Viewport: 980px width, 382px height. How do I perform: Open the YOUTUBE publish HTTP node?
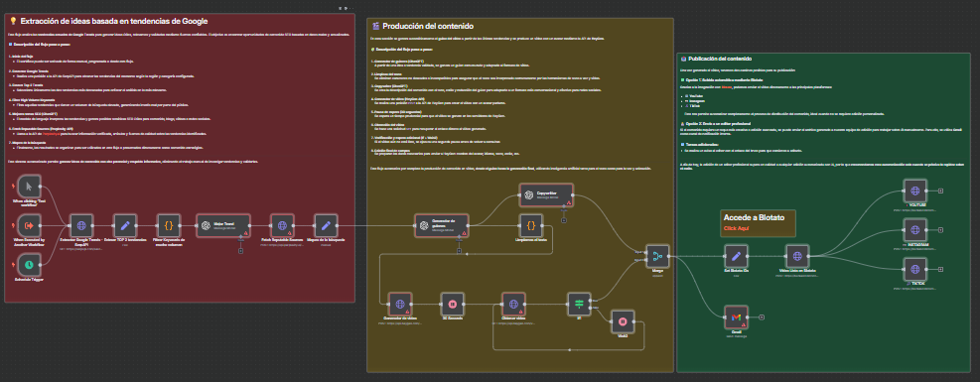915,191
